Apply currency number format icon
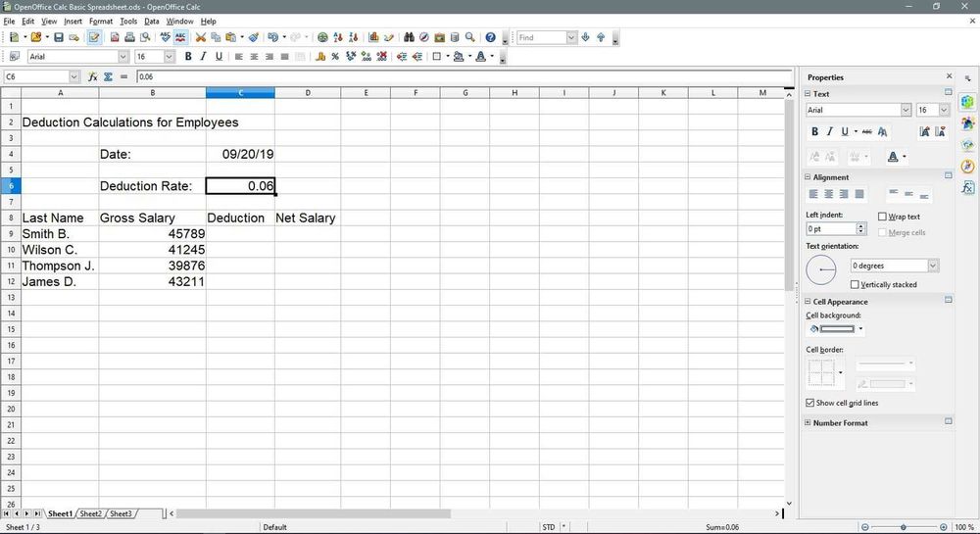This screenshot has height=534, width=980. coord(320,57)
